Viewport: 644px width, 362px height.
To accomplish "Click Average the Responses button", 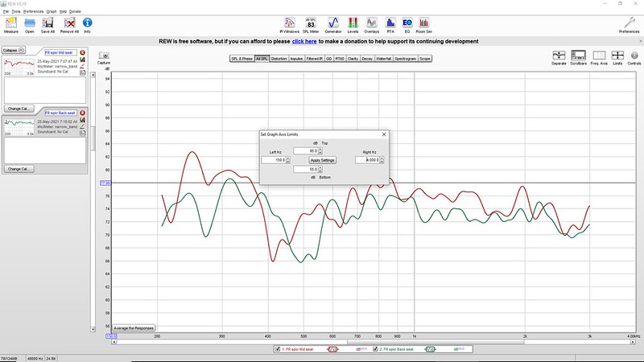I will coord(134,328).
